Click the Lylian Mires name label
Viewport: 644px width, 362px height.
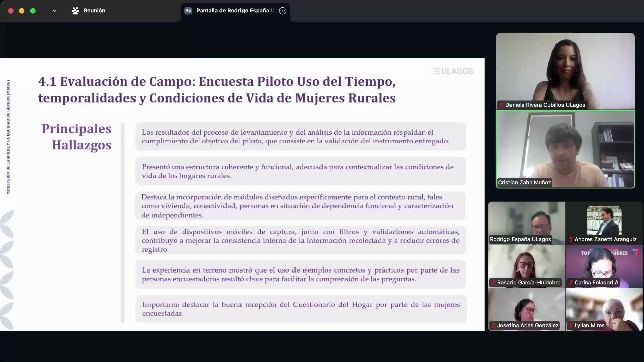(x=589, y=325)
